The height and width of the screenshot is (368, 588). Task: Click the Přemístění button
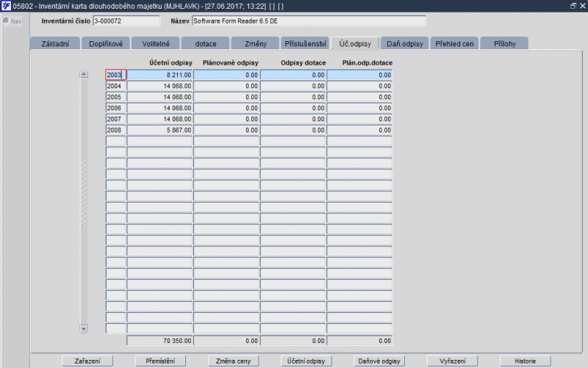[x=160, y=361]
